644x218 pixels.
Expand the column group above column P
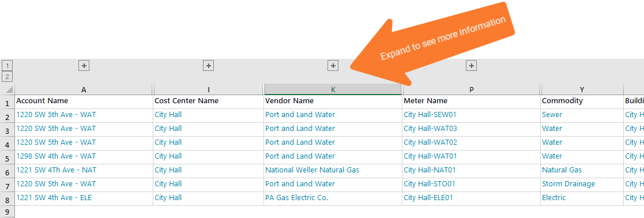471,65
